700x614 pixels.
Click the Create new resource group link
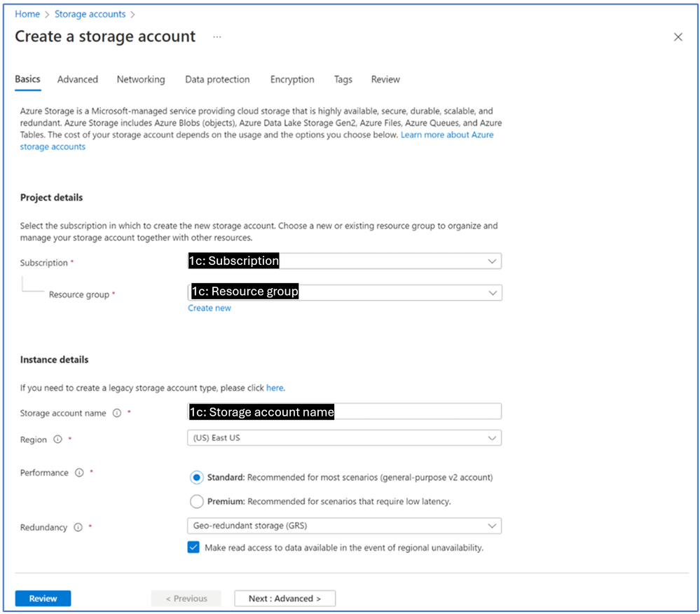pyautogui.click(x=210, y=308)
